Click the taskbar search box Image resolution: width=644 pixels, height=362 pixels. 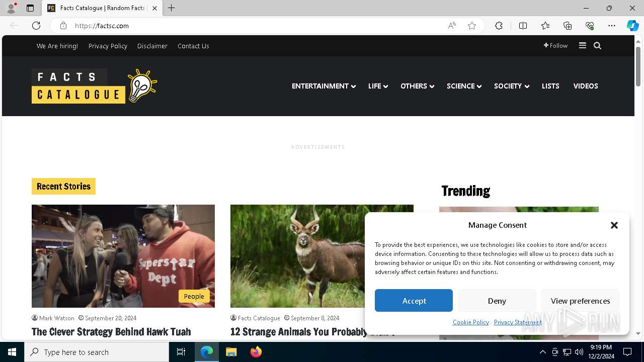coord(97,352)
